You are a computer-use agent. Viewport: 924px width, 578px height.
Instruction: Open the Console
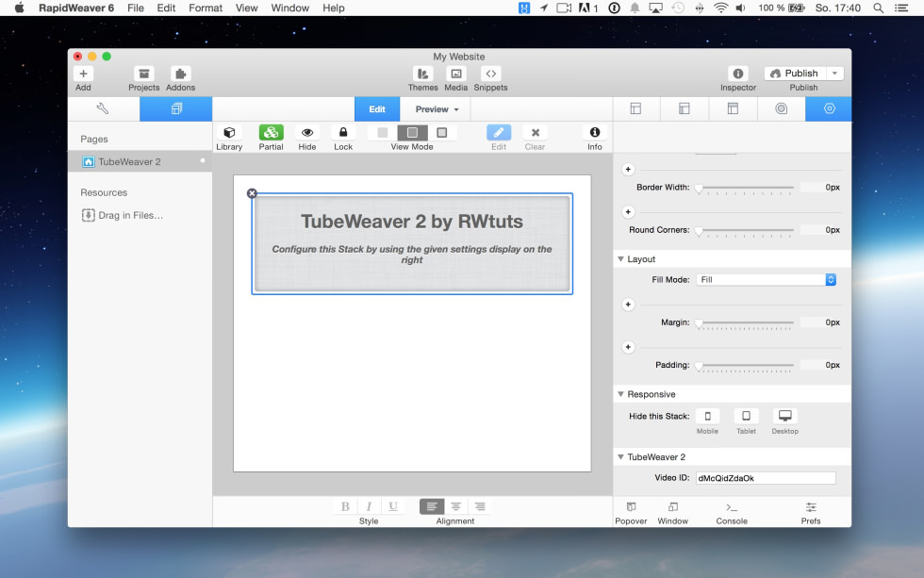732,507
